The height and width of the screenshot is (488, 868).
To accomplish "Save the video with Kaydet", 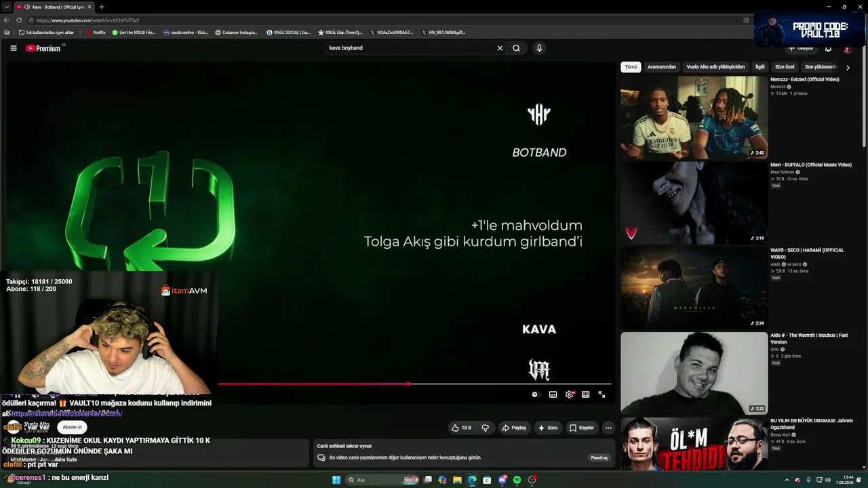I will 582,428.
